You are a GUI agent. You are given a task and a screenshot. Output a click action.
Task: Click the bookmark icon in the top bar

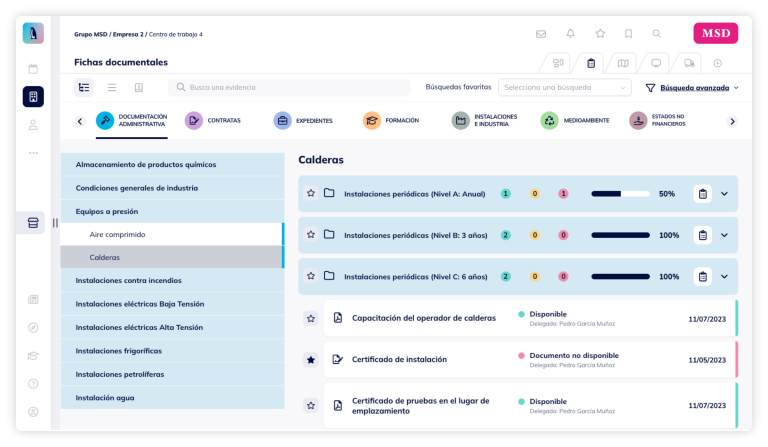click(x=628, y=34)
